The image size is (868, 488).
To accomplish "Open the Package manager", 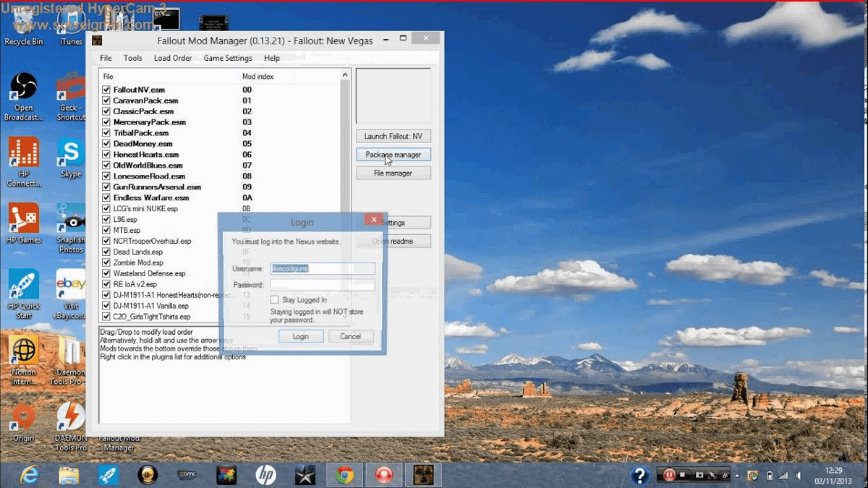I will coord(393,155).
